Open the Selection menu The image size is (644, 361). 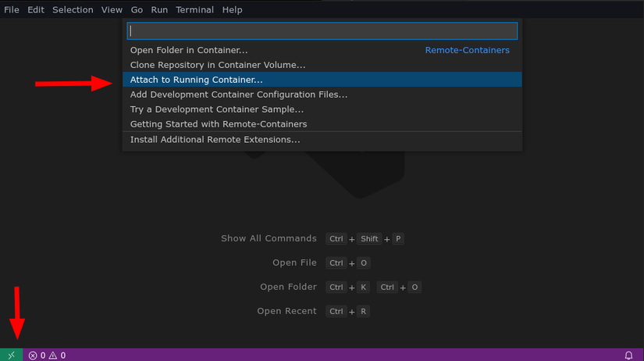tap(73, 10)
